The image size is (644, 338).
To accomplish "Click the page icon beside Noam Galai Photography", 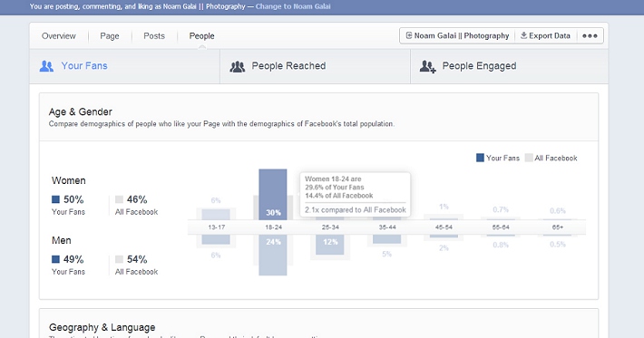I will pyautogui.click(x=409, y=35).
